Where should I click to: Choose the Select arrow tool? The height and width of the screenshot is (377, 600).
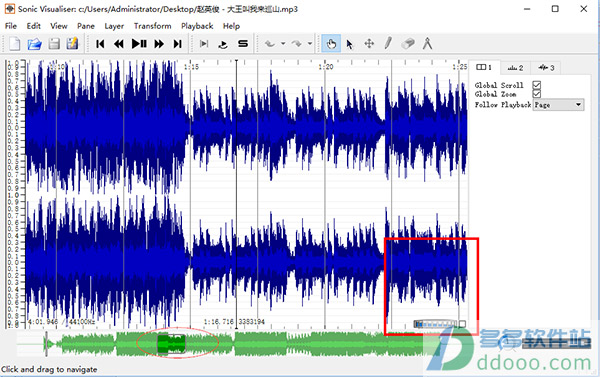click(x=349, y=44)
